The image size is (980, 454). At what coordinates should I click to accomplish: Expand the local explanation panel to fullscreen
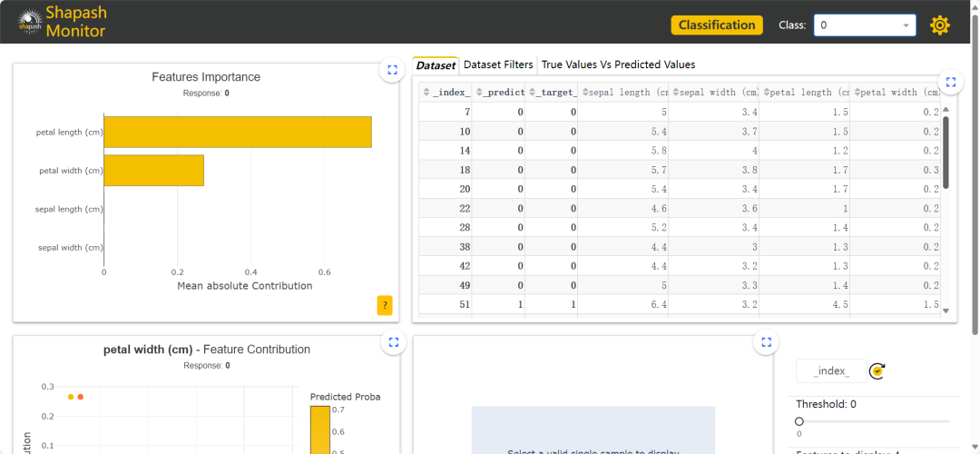pos(767,342)
